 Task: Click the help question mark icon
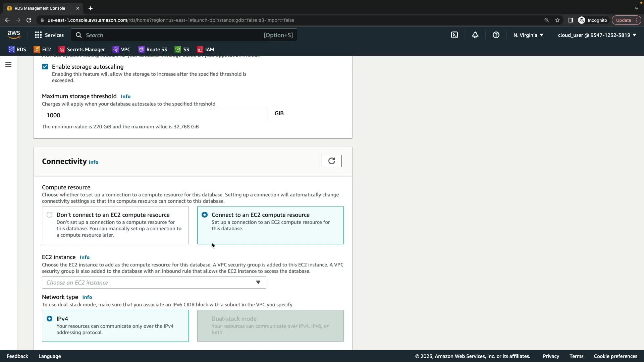tap(496, 35)
